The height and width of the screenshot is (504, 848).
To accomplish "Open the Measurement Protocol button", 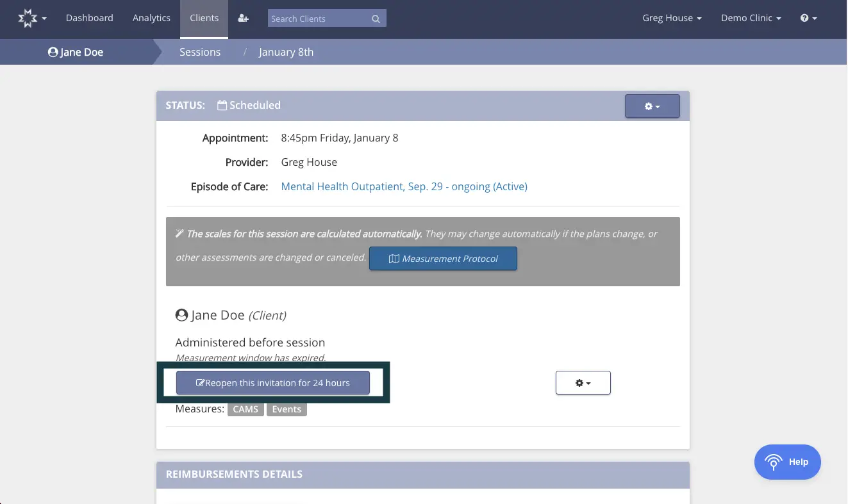I will click(x=443, y=259).
